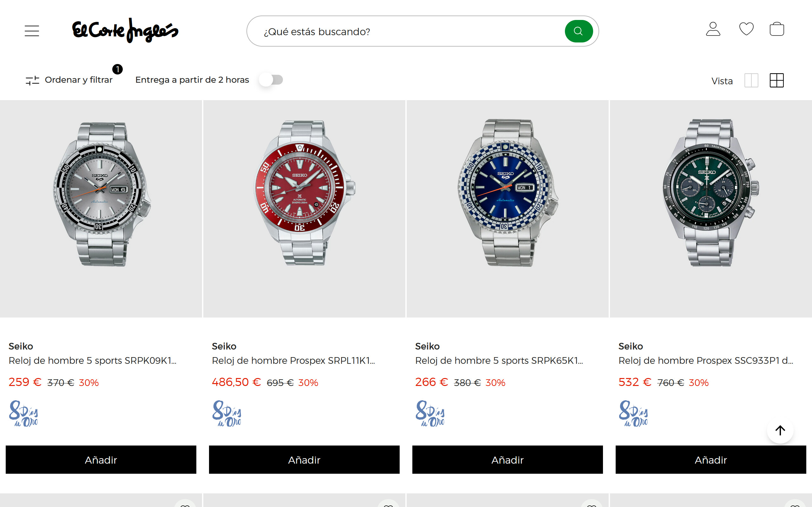Screen dimensions: 812x507
Task: Open the red Prospex watch image
Action: tap(304, 193)
